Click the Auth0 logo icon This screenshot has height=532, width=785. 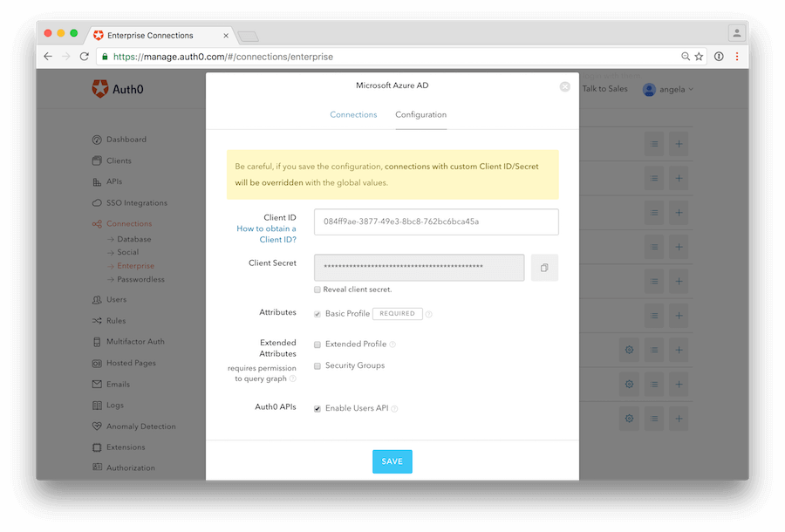click(x=100, y=89)
